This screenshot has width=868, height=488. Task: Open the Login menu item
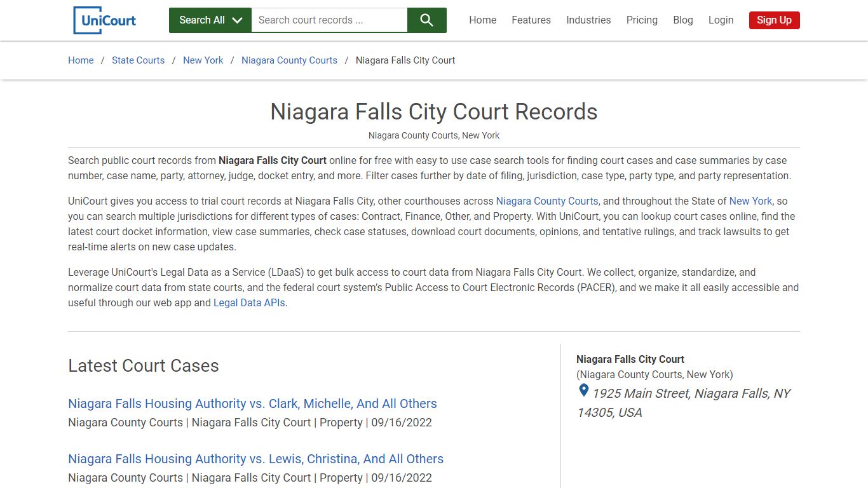pos(721,20)
